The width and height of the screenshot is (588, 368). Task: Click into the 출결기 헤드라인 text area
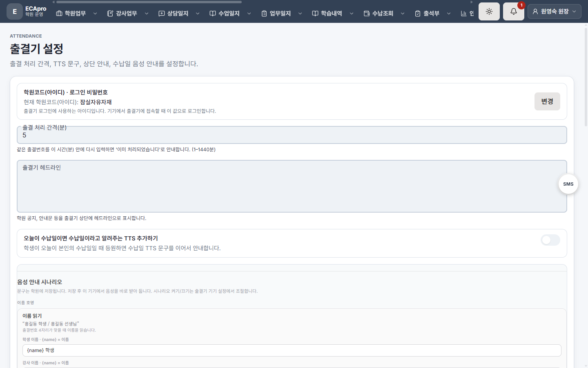point(292,186)
